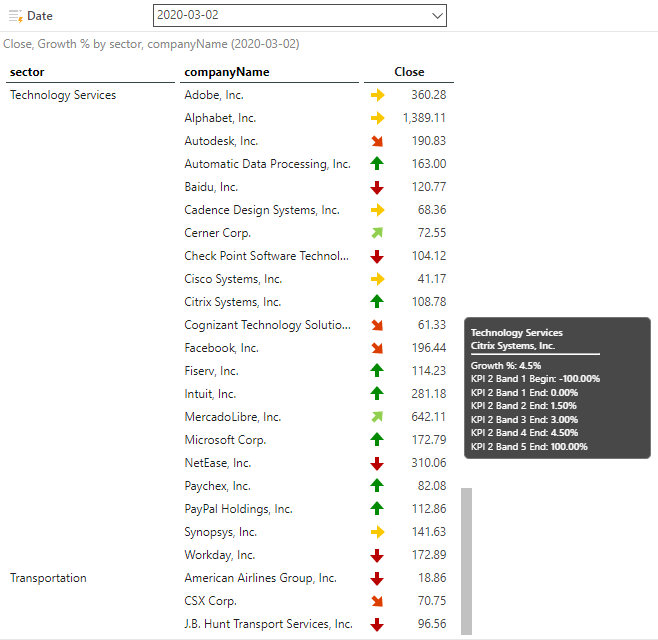The height and width of the screenshot is (640, 658).
Task: Click the green up arrow for Paychex, Inc.
Action: tap(377, 486)
